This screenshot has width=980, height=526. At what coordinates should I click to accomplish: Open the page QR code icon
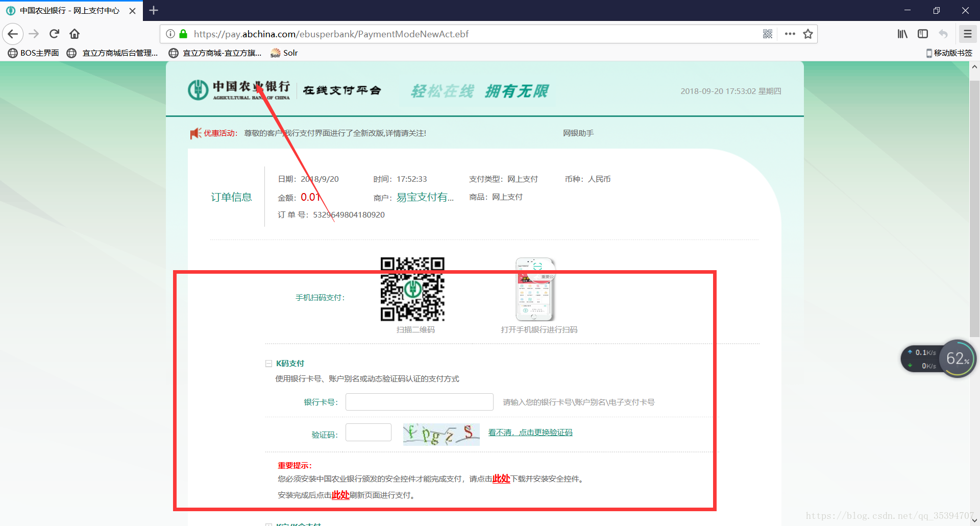click(768, 34)
